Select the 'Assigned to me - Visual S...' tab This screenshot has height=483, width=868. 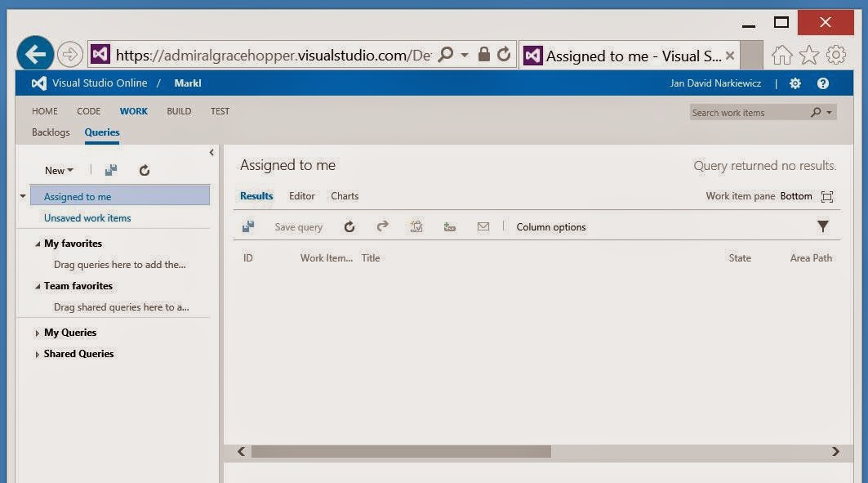pyautogui.click(x=629, y=56)
